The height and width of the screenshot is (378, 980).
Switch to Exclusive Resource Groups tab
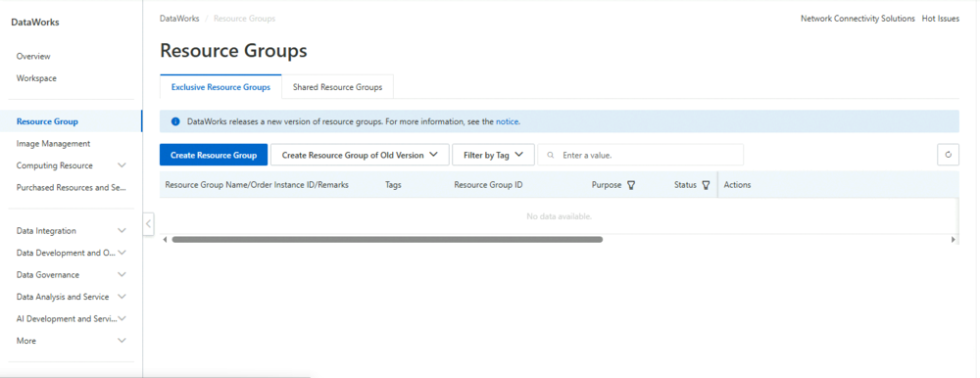[x=220, y=87]
